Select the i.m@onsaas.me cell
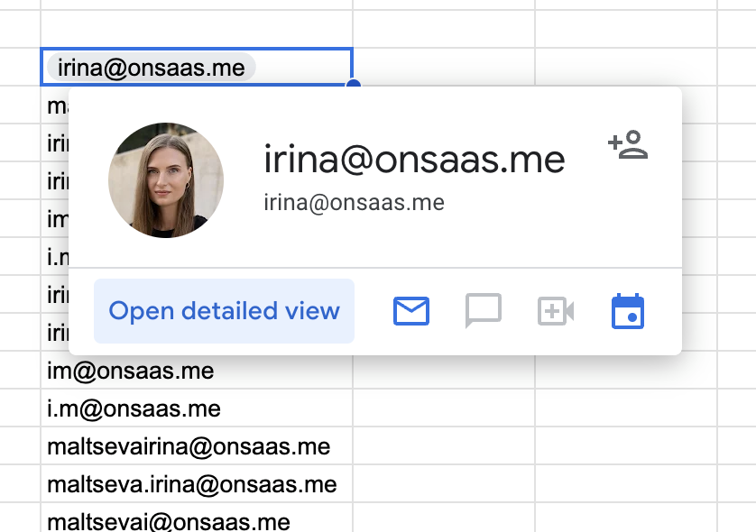The width and height of the screenshot is (756, 532). point(197,408)
